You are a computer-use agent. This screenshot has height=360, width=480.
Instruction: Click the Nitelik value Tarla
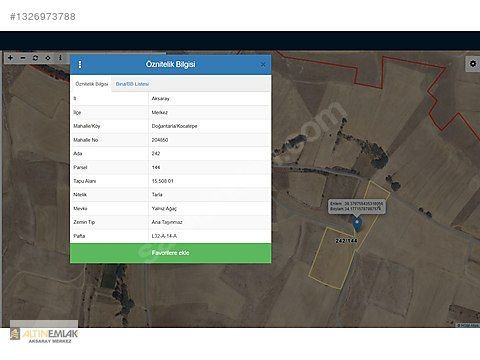157,195
